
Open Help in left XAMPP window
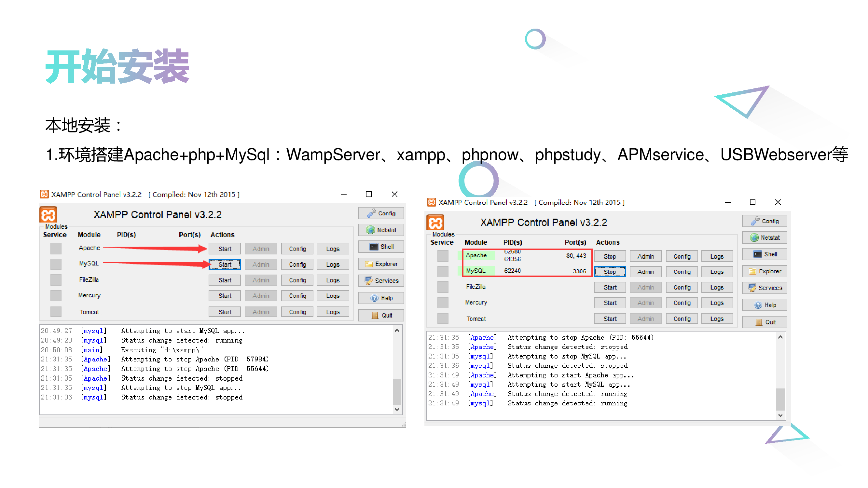coord(381,298)
